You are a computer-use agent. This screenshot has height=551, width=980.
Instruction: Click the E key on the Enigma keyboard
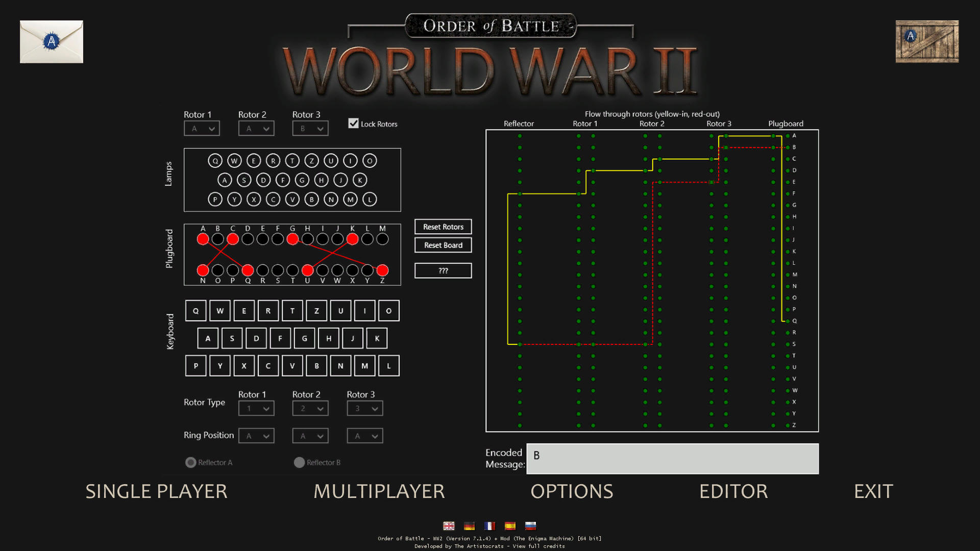click(244, 311)
